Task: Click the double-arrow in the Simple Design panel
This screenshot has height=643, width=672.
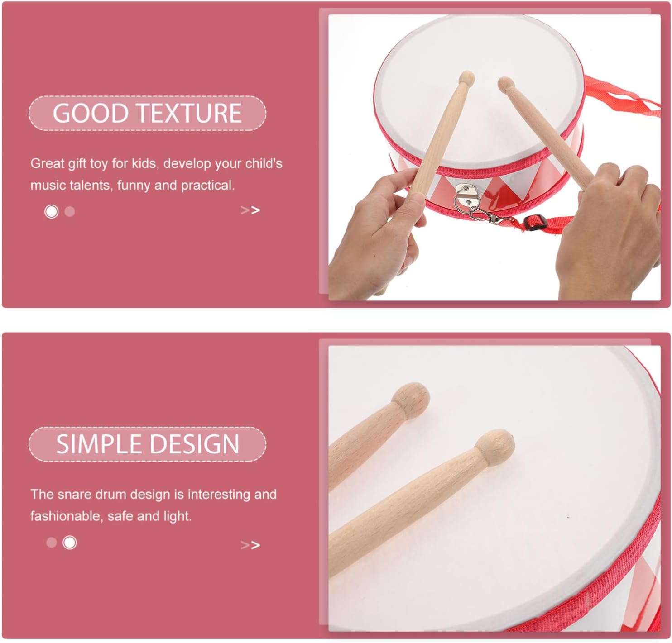Action: coord(250,545)
